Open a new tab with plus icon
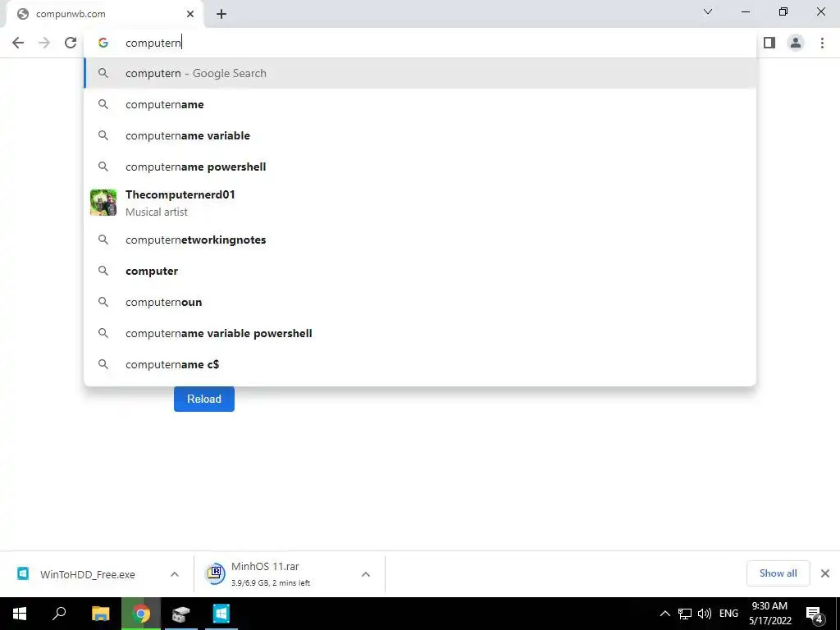 pyautogui.click(x=221, y=15)
